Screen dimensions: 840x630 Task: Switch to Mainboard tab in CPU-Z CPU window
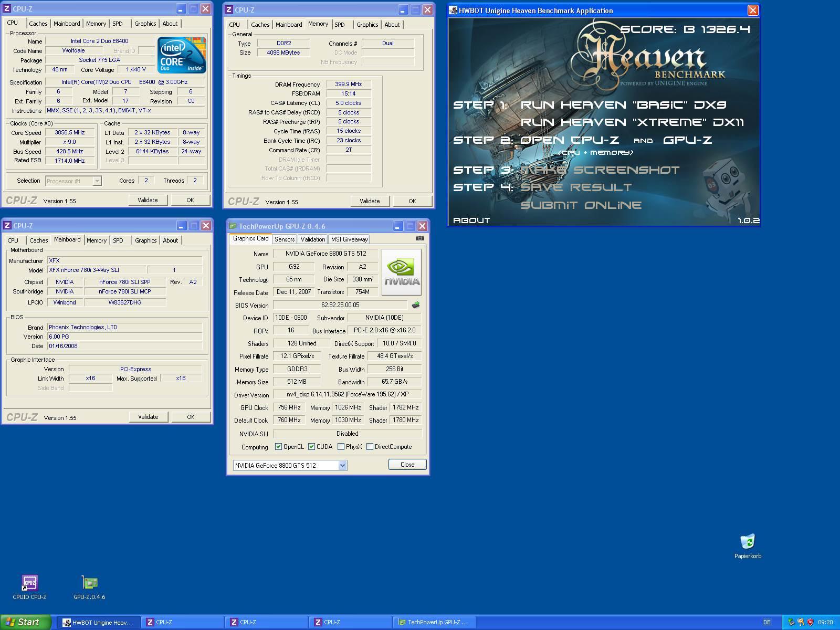tap(67, 24)
